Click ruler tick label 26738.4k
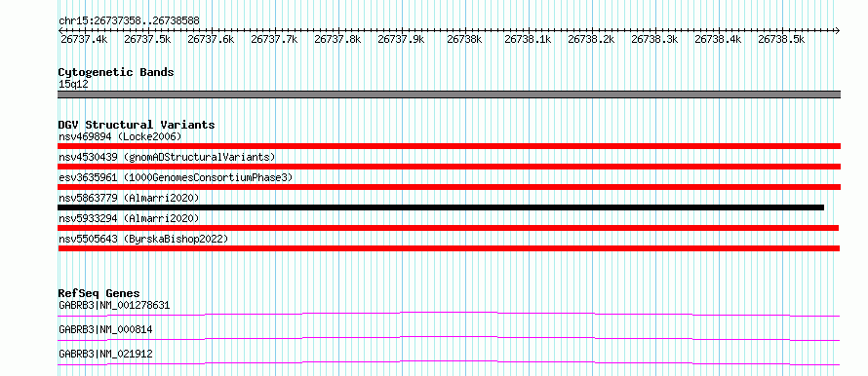This screenshot has height=376, width=868. point(718,39)
